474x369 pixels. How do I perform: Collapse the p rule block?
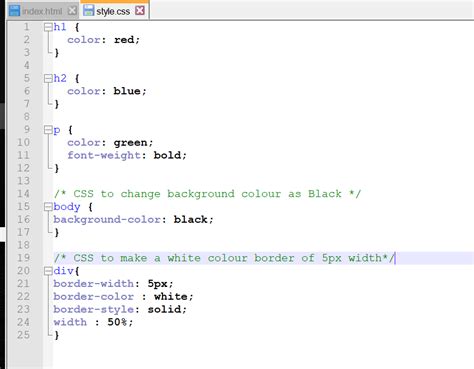click(48, 130)
